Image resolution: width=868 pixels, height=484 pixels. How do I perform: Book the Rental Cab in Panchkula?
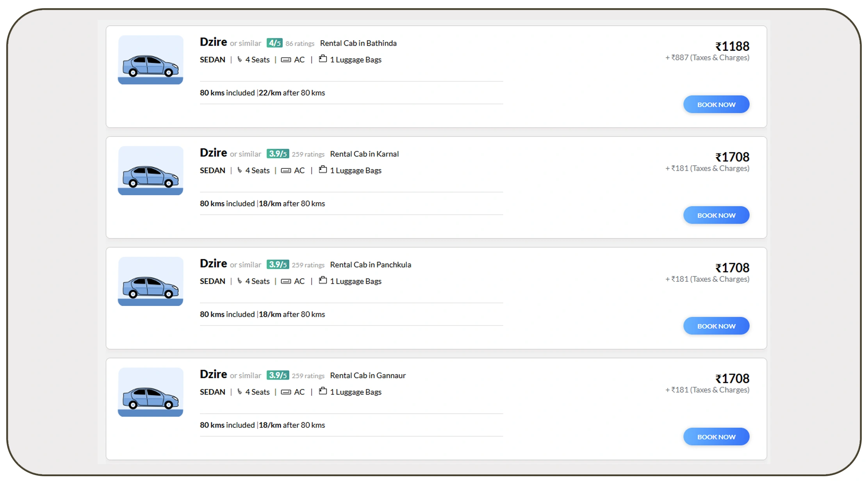coord(716,326)
